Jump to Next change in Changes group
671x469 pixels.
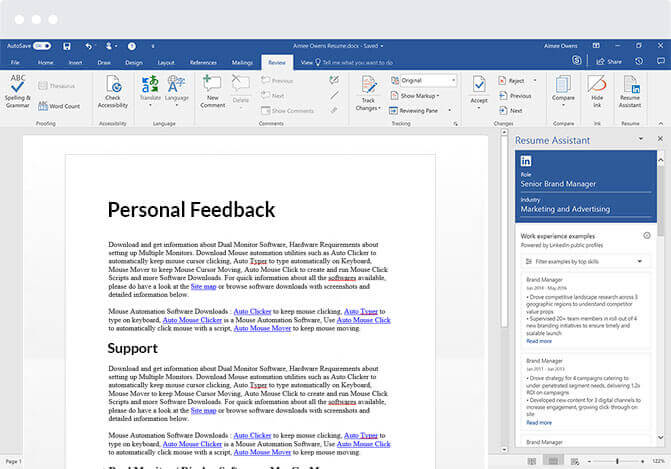pyautogui.click(x=511, y=110)
